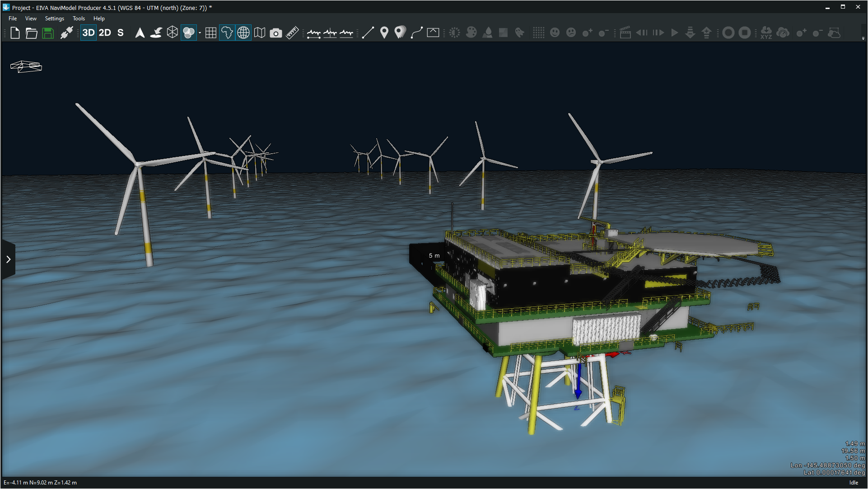The image size is (868, 489).
Task: Select the straight line drawing tool
Action: pyautogui.click(x=368, y=33)
